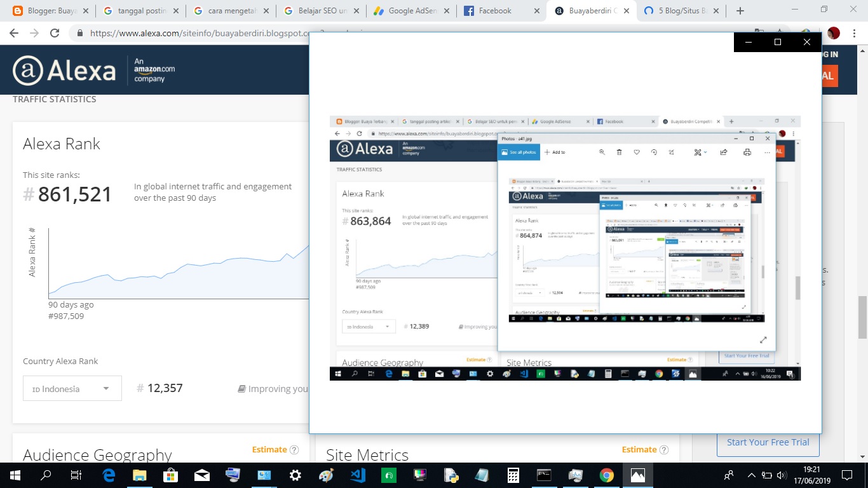Viewport: 868px width, 488px height.
Task: Open Windows Action Center notifications
Action: pos(847,475)
